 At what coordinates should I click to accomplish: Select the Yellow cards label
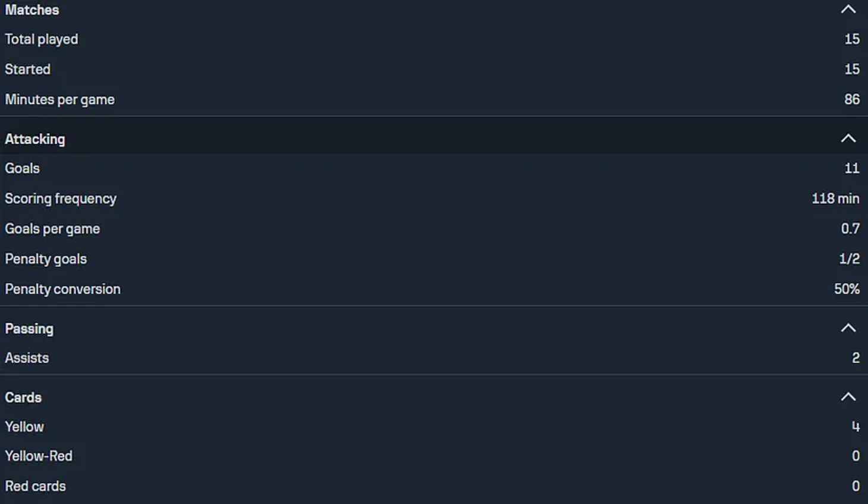(x=24, y=427)
